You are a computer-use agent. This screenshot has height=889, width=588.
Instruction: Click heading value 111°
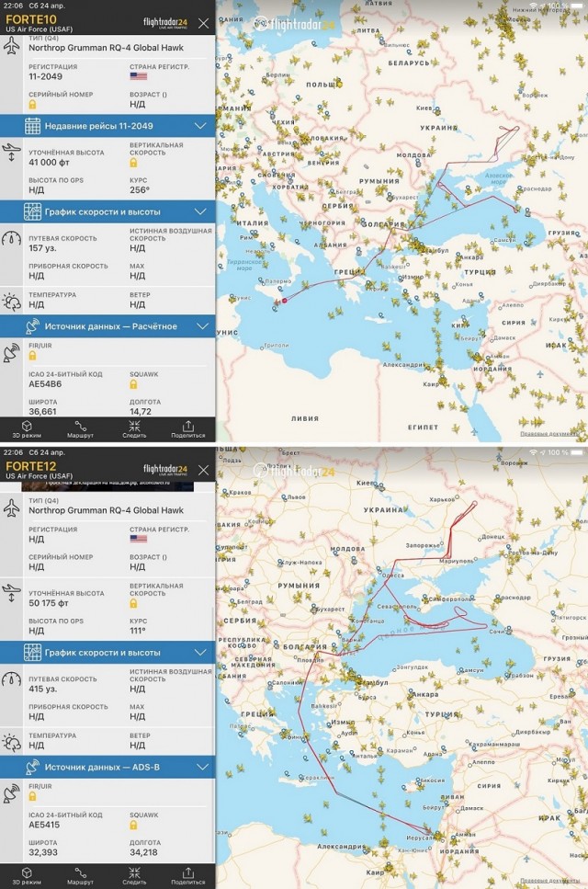138,631
